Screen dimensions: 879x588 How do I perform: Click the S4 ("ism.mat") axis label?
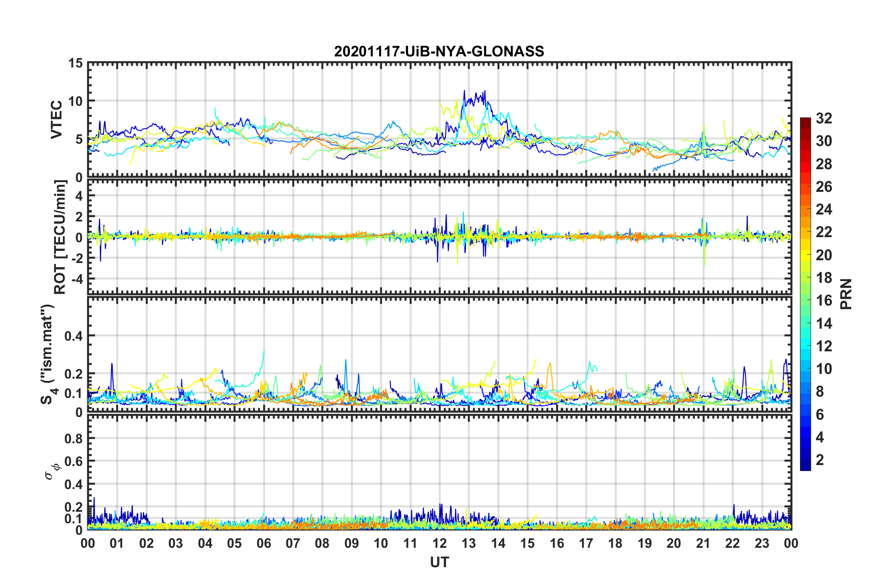point(49,354)
